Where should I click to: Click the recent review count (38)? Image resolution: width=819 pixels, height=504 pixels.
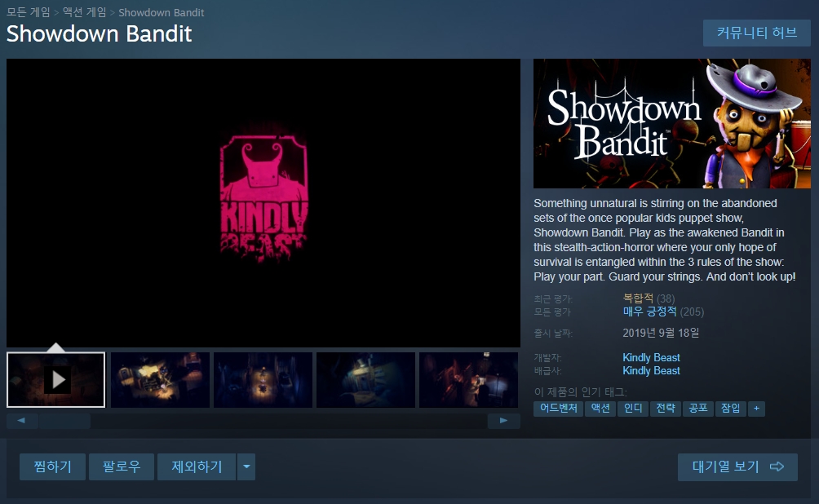pos(666,298)
